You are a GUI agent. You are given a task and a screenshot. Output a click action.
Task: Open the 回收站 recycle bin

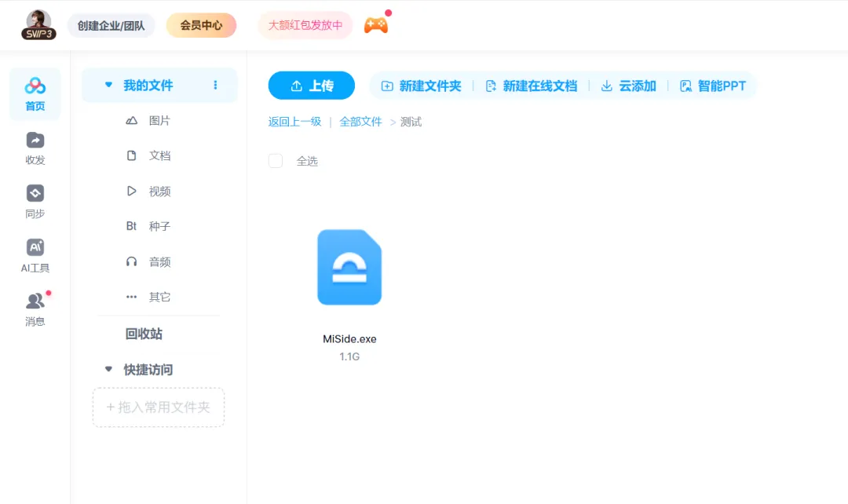pos(144,334)
